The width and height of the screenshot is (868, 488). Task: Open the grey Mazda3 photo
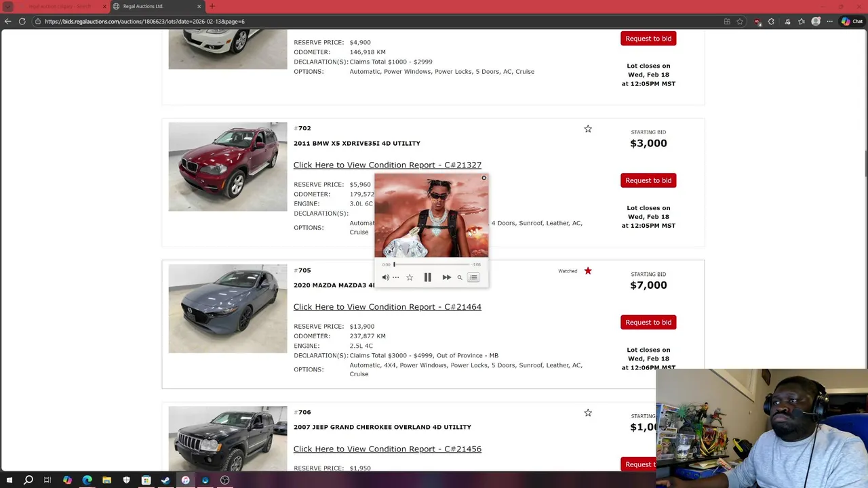click(x=228, y=308)
